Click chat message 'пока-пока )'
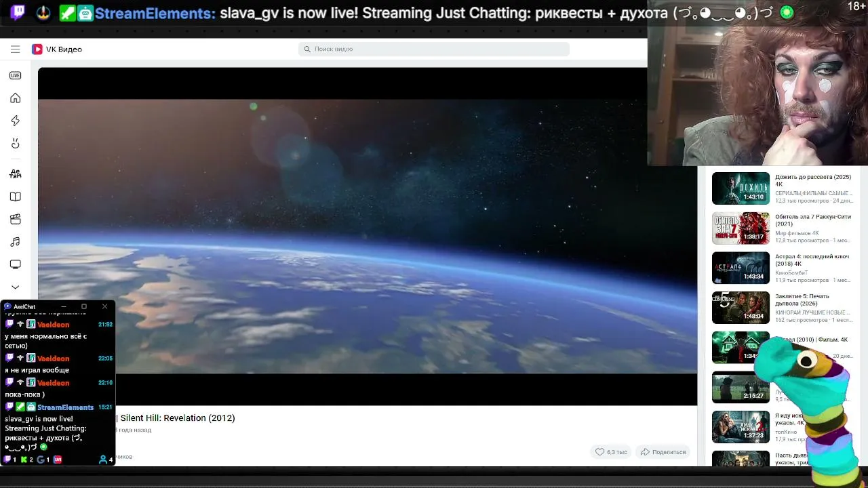Screen dimensions: 868x488 (24, 394)
